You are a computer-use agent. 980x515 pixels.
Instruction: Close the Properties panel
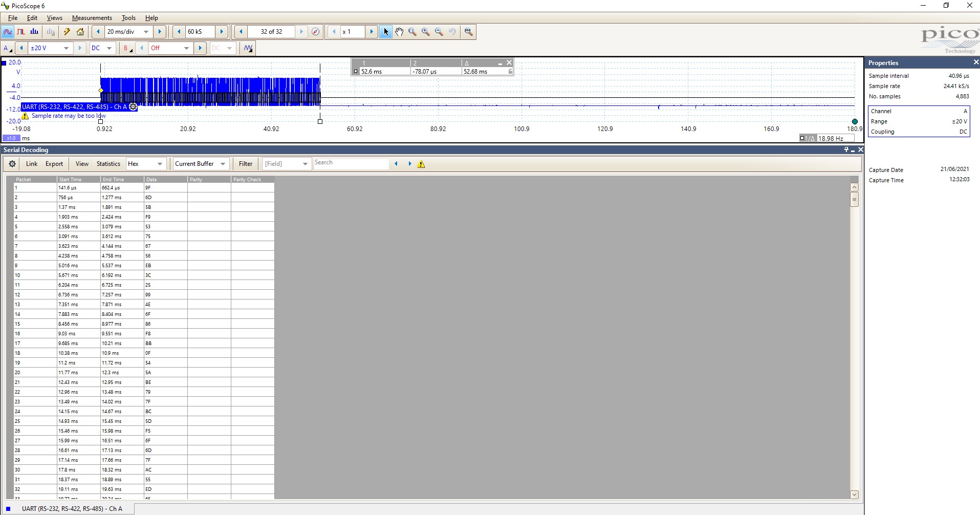(975, 62)
